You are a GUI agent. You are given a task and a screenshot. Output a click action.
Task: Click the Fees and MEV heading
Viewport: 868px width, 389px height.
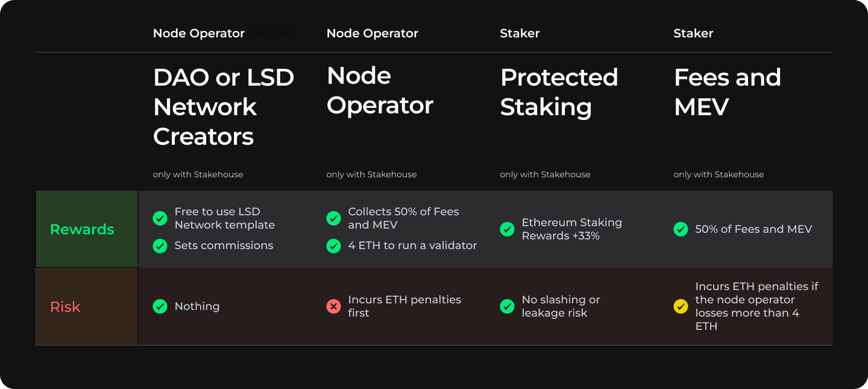(727, 92)
